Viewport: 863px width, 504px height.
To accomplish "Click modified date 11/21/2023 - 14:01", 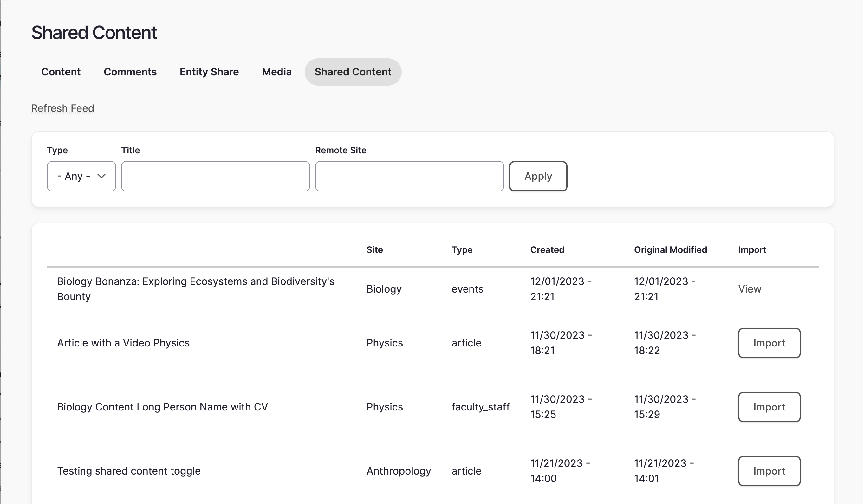I will (x=664, y=471).
